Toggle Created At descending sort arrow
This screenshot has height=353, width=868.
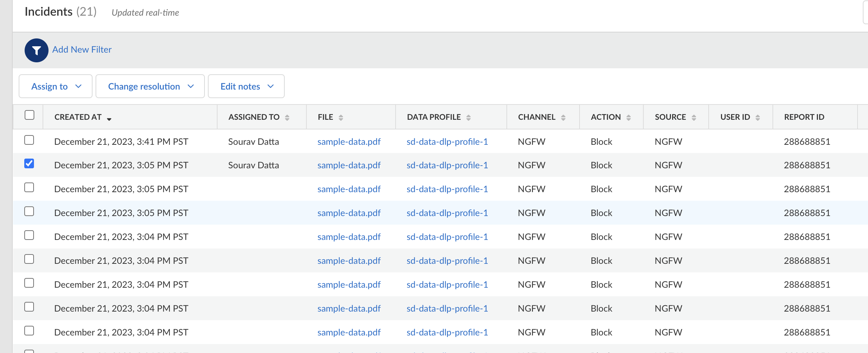[x=109, y=119]
